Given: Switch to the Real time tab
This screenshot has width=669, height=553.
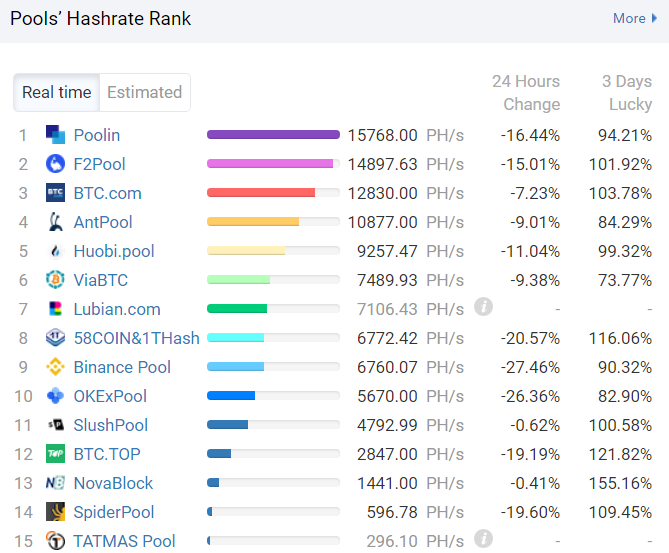Looking at the screenshot, I should [57, 92].
